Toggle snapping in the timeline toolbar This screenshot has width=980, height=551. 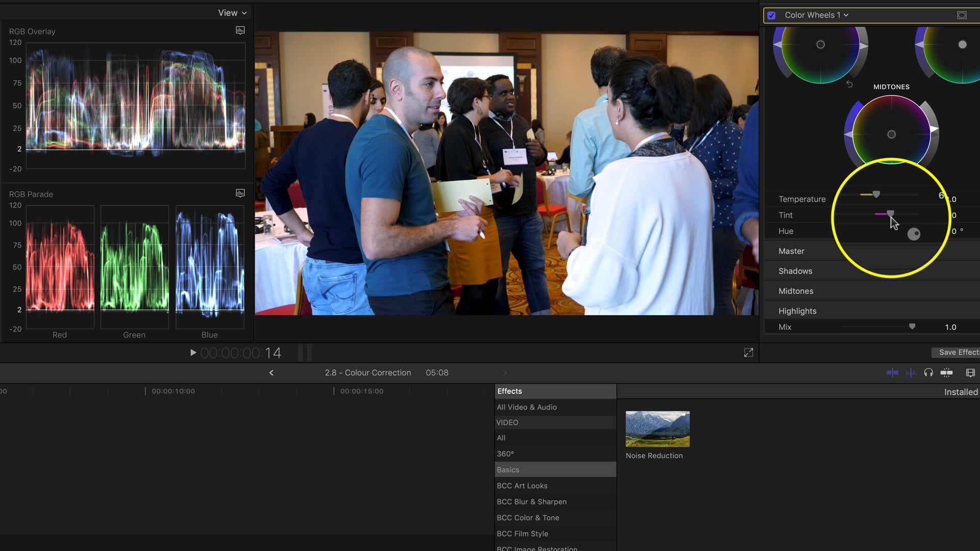click(947, 372)
